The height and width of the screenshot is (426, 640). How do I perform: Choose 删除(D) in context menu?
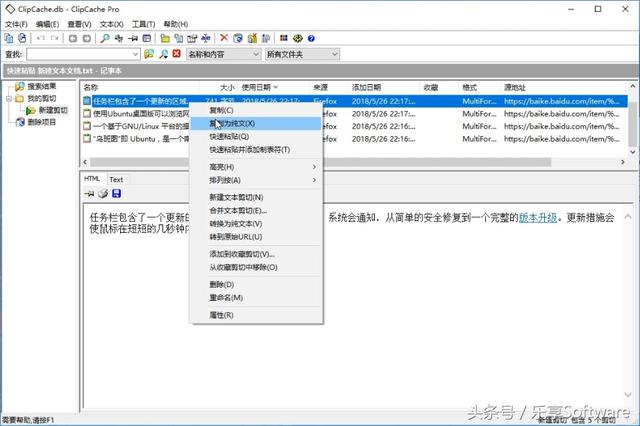pos(256,284)
